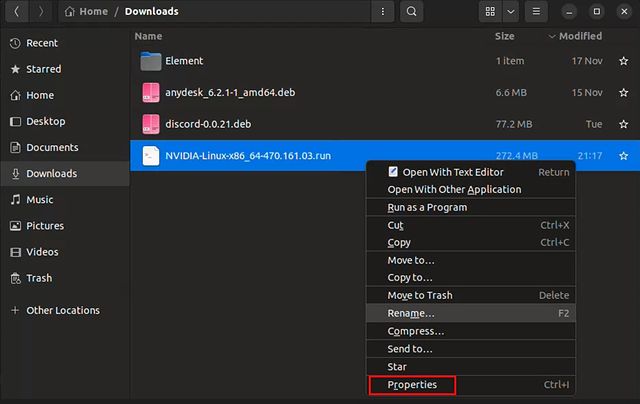Expand Other Locations in sidebar
The height and width of the screenshot is (404, 640).
coord(62,310)
